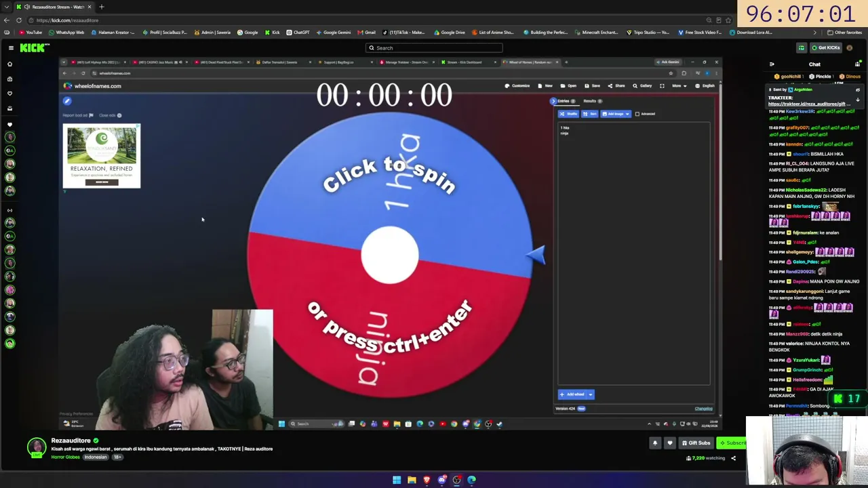The width and height of the screenshot is (868, 488).
Task: Reload the Kick page
Action: (x=19, y=20)
